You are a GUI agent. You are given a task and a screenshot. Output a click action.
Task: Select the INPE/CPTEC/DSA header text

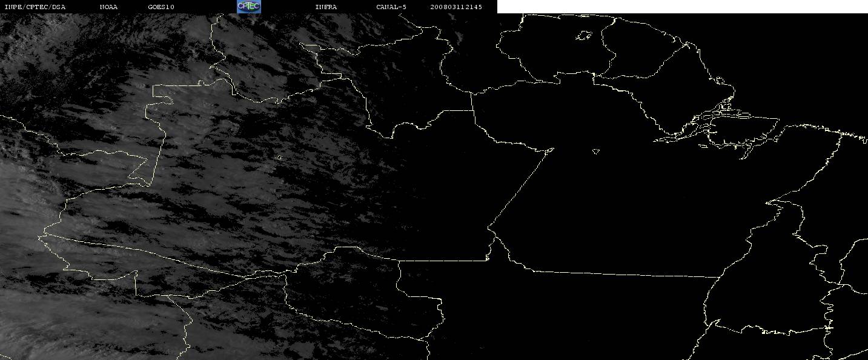[x=35, y=7]
